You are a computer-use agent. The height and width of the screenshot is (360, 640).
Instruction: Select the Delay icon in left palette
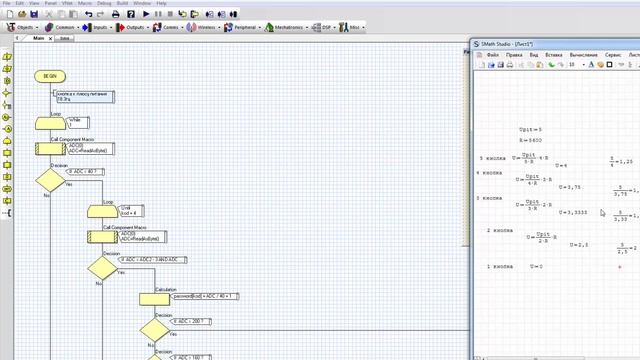(7, 81)
